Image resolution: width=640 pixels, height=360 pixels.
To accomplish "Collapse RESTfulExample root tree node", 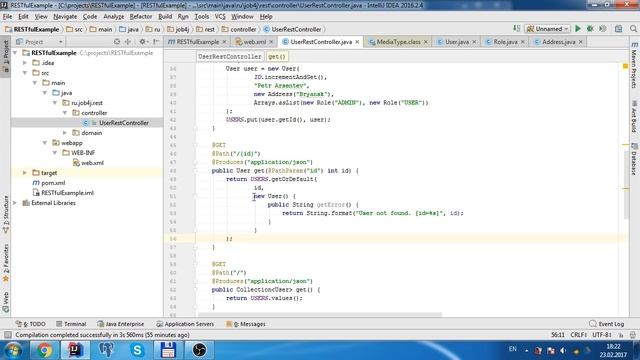I will tap(16, 53).
